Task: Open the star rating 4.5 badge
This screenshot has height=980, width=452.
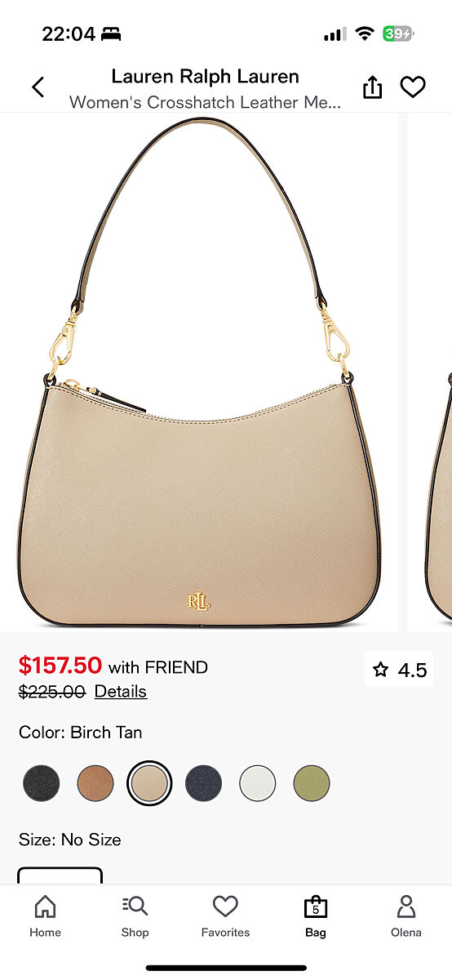Action: pos(400,670)
